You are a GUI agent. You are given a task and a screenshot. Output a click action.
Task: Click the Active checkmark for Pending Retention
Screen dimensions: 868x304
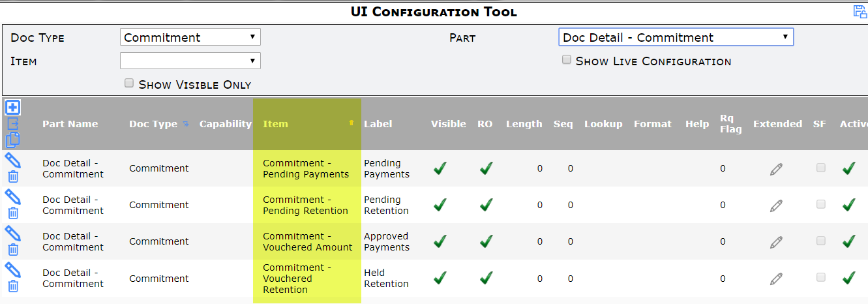848,205
